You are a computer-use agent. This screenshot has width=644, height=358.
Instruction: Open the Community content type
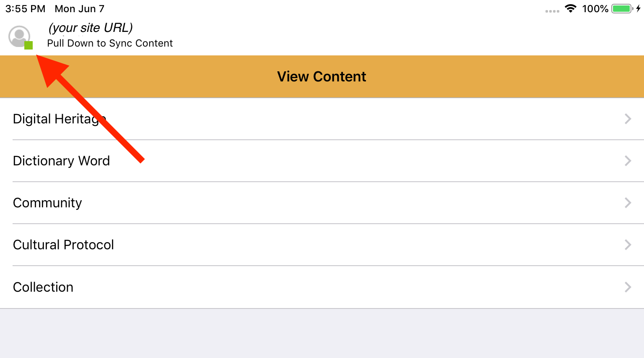(x=322, y=203)
